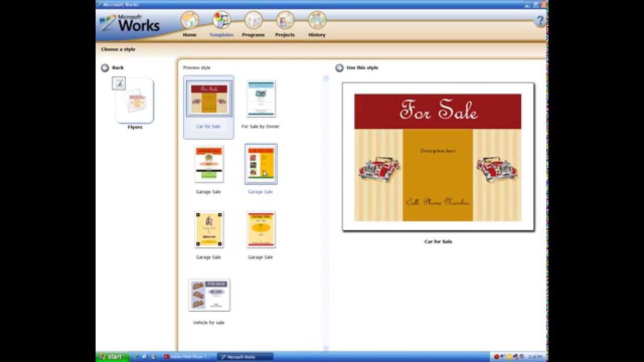Click the Back navigation label

(x=118, y=67)
